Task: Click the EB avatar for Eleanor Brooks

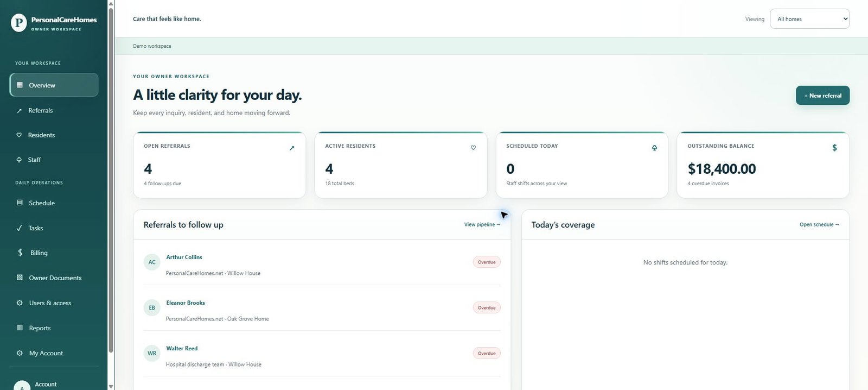Action: tap(152, 308)
